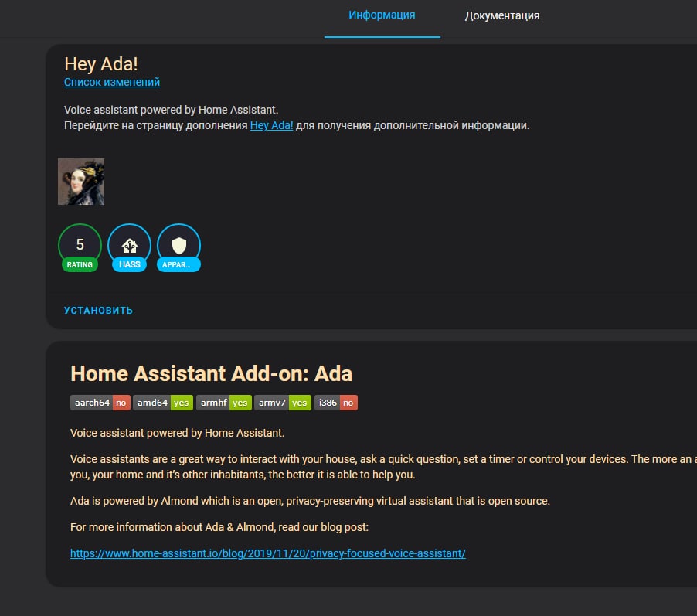Click the Hey Ada! title text
This screenshot has width=697, height=616.
[x=101, y=64]
